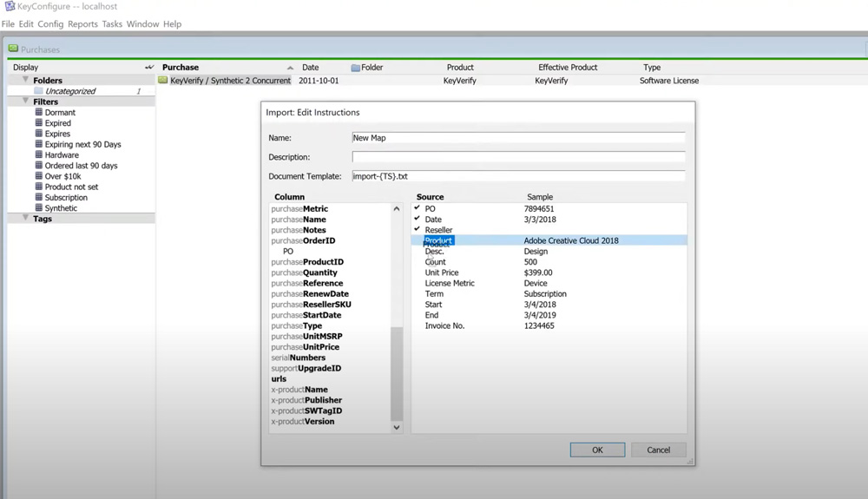Click the Expiring next 90 Days filter icon

[x=39, y=144]
